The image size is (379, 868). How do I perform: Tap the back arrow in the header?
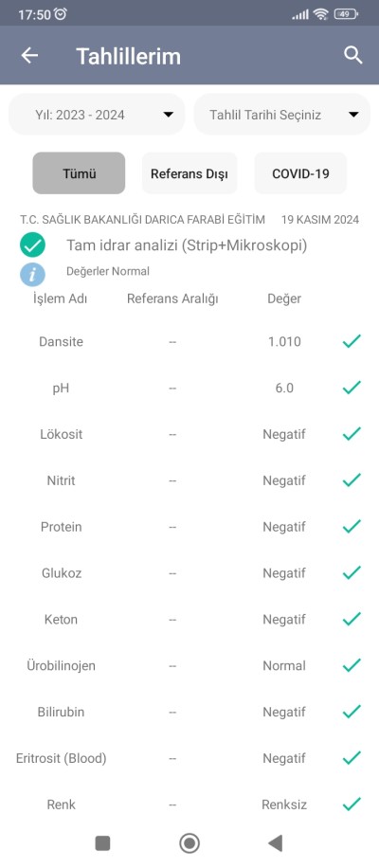coord(29,55)
